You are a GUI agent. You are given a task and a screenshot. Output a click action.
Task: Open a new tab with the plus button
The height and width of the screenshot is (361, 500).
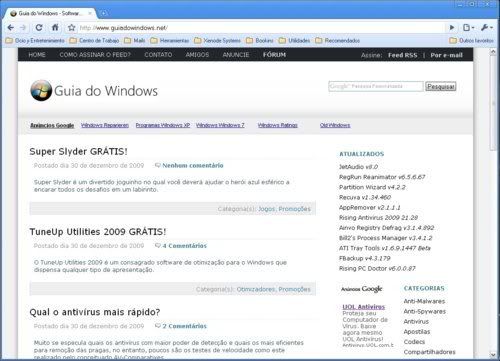[x=104, y=13]
